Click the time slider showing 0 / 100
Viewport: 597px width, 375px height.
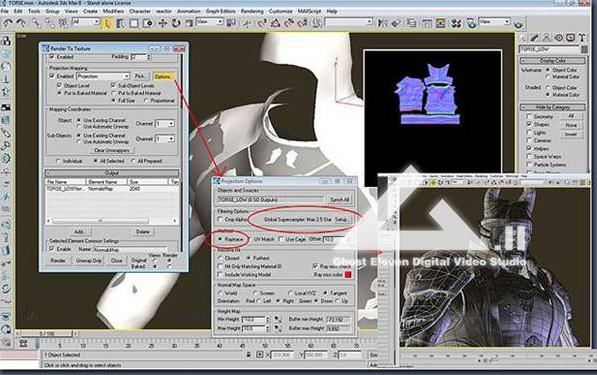[47, 334]
